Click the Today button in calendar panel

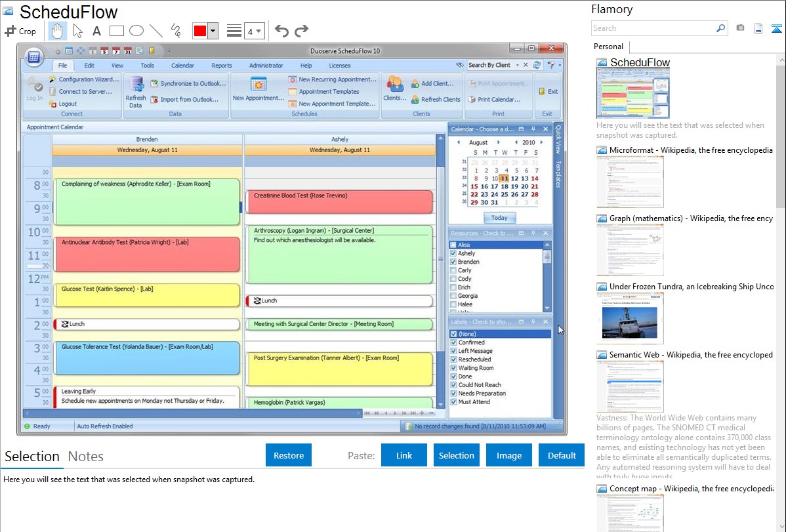(x=499, y=218)
